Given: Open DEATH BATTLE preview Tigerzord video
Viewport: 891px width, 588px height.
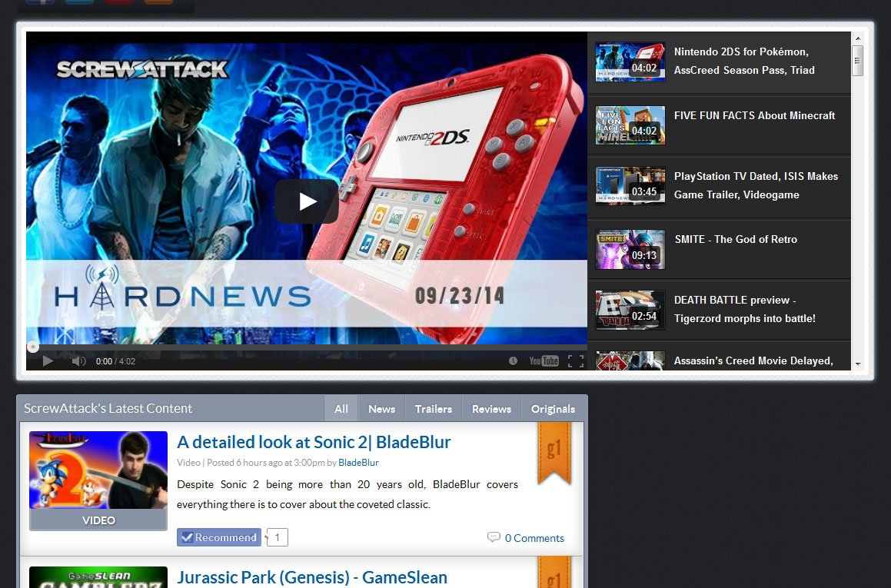Looking at the screenshot, I should click(719, 310).
